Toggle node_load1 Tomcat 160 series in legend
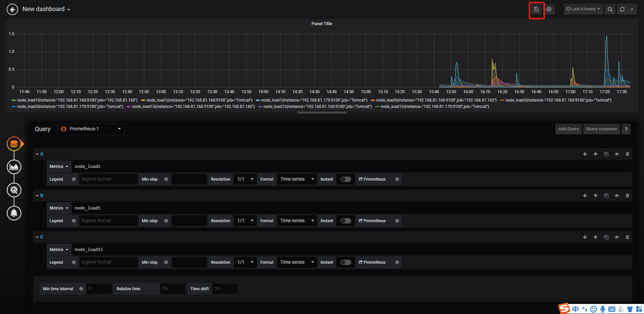 click(x=199, y=100)
